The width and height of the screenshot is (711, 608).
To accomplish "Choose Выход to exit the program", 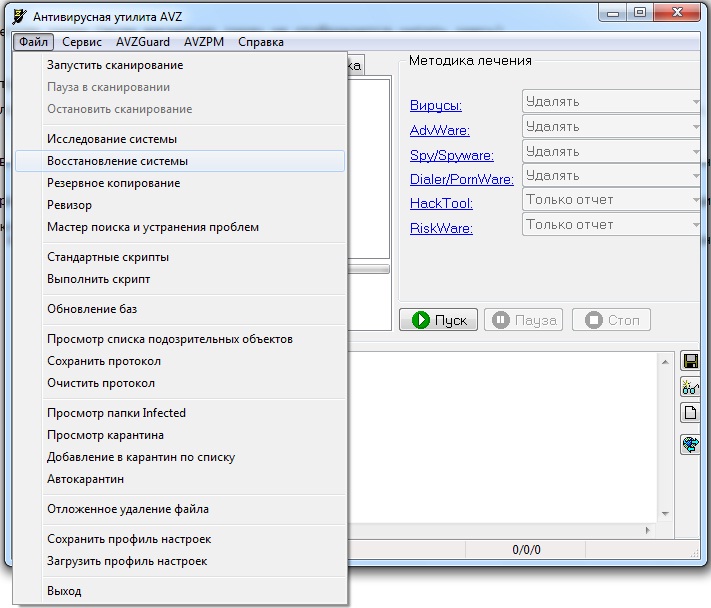I will [180, 591].
